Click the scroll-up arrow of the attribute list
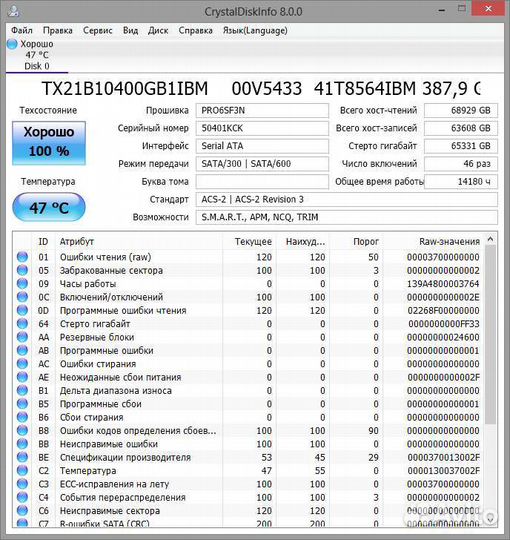Image resolution: width=510 pixels, height=540 pixels. coord(491,239)
